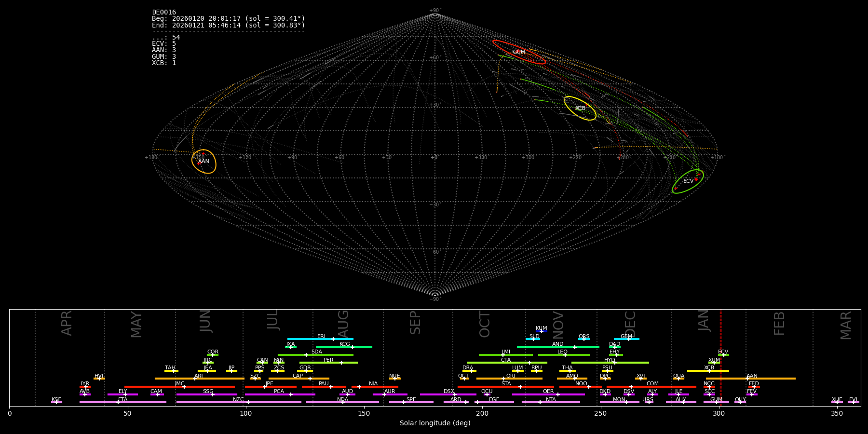Image resolution: width=868 pixels, height=434 pixels.
Task: Click the NZC shower bar in the timeline
Action: (x=239, y=402)
